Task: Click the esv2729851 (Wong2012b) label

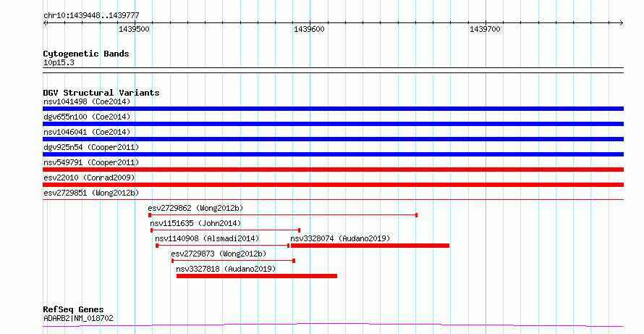Action: pyautogui.click(x=91, y=193)
